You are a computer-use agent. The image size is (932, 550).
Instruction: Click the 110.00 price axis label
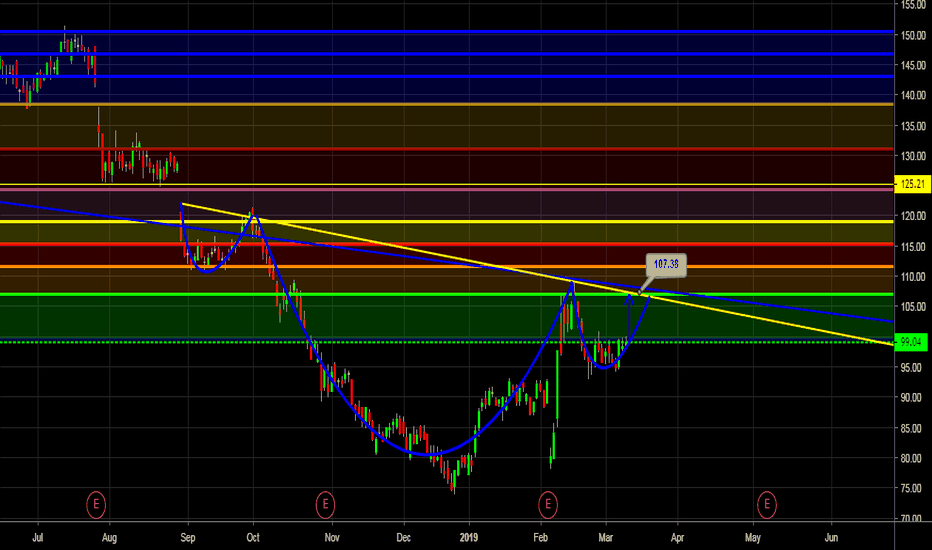tap(914, 276)
